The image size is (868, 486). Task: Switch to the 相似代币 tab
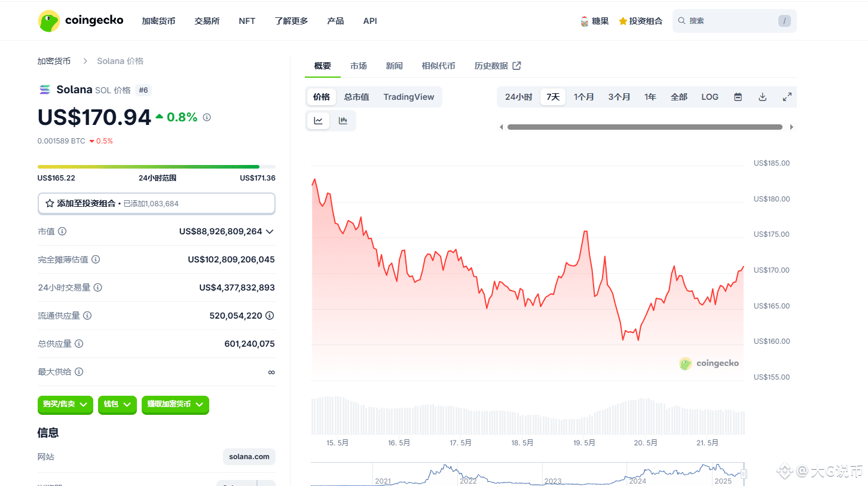coord(438,66)
